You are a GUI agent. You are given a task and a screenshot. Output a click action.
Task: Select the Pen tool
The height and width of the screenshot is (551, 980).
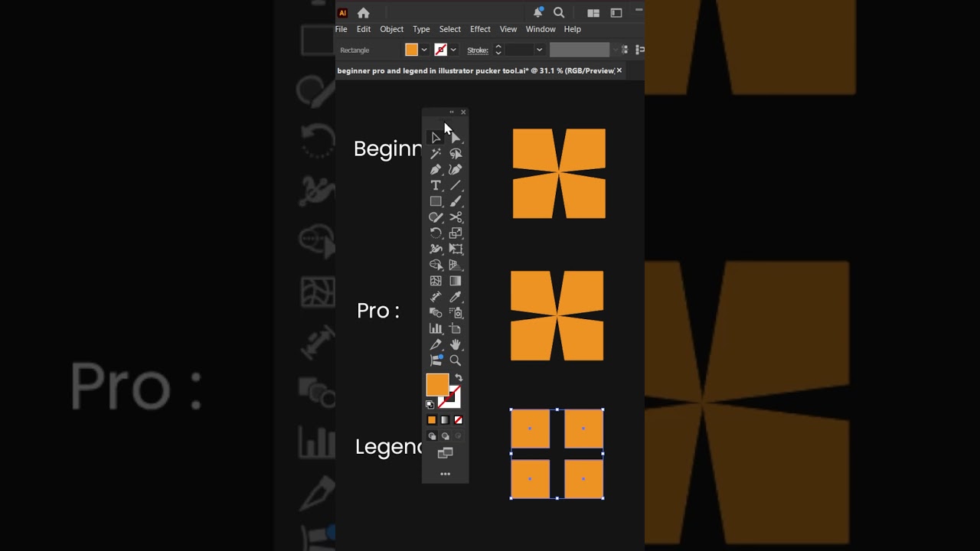coord(436,170)
